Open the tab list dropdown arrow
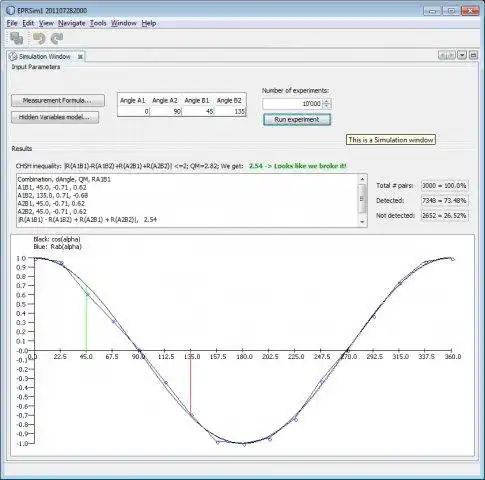 (x=462, y=55)
